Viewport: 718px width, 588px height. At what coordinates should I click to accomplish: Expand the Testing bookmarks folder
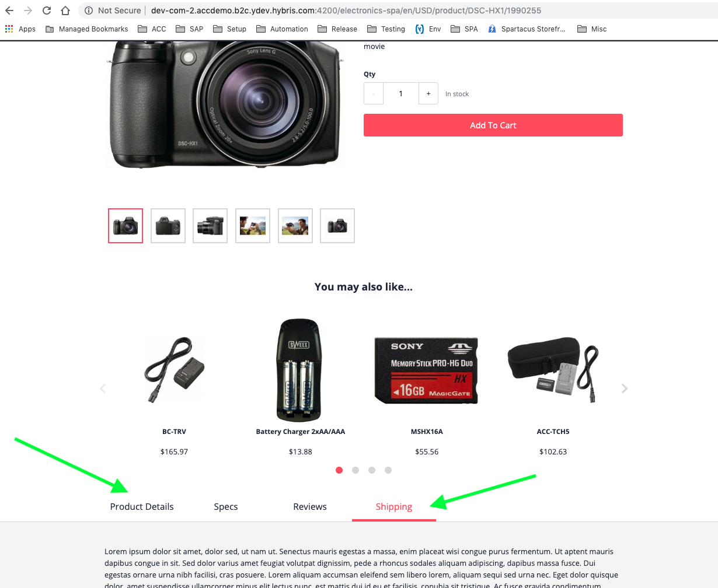[x=386, y=29]
